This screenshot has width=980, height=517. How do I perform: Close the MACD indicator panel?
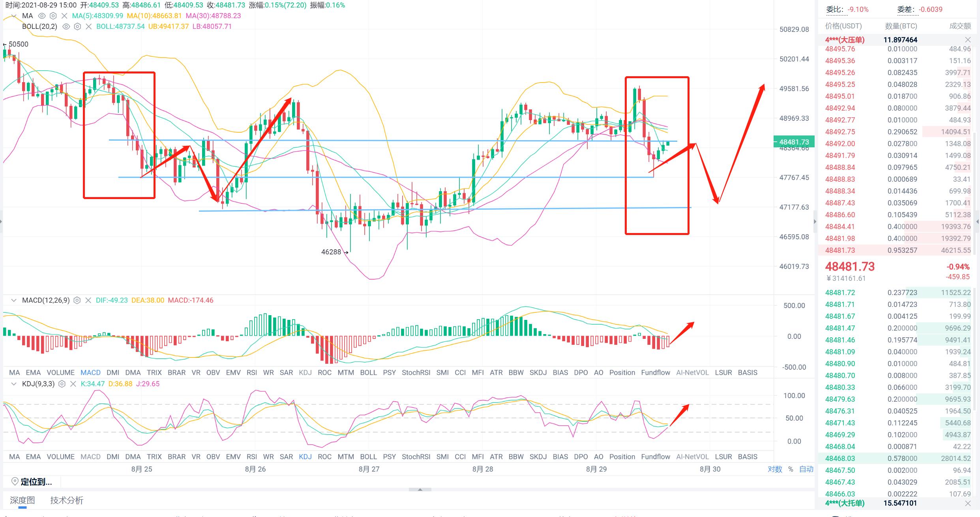(88, 300)
